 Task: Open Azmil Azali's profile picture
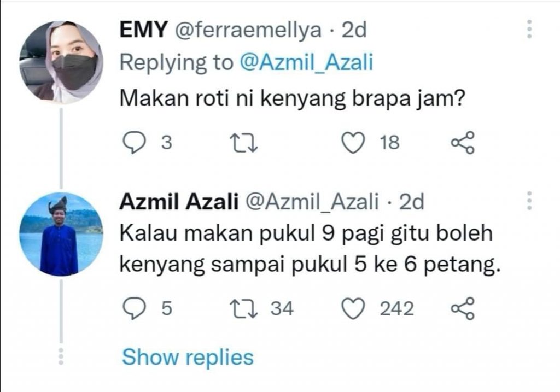[x=61, y=233]
